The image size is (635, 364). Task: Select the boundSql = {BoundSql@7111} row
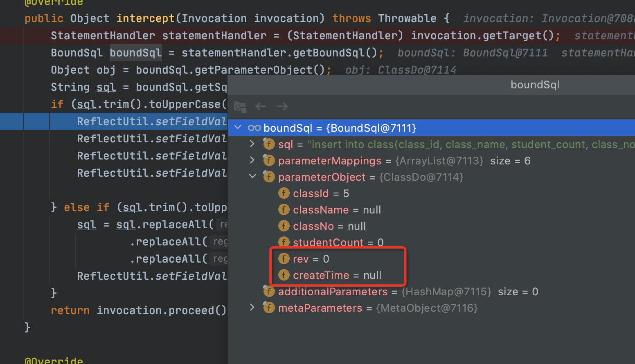pos(432,128)
